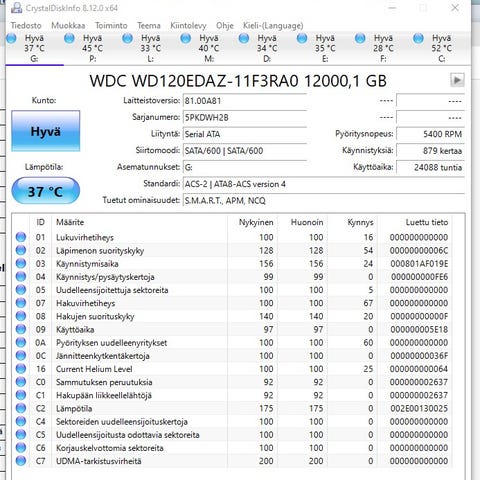Select the Current Helium Level attribute name
The height and width of the screenshot is (480, 480).
coord(94,369)
